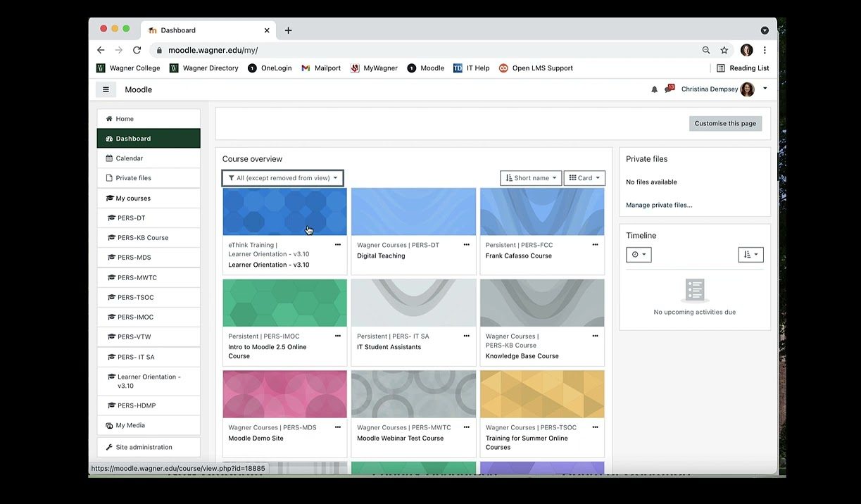
Task: Open the notifications bell icon
Action: point(654,89)
